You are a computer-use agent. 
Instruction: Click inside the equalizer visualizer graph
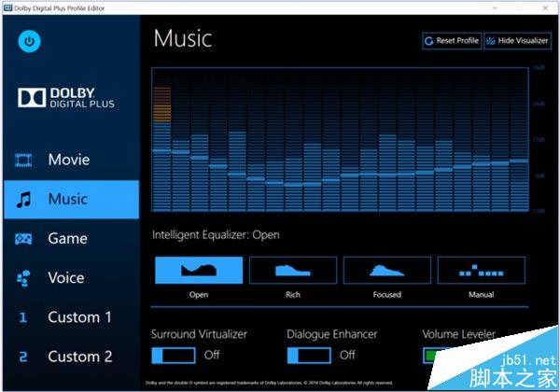pos(340,140)
